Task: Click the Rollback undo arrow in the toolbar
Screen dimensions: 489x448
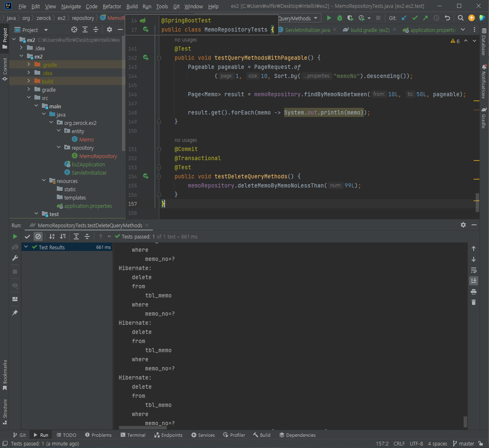Action: (x=447, y=18)
